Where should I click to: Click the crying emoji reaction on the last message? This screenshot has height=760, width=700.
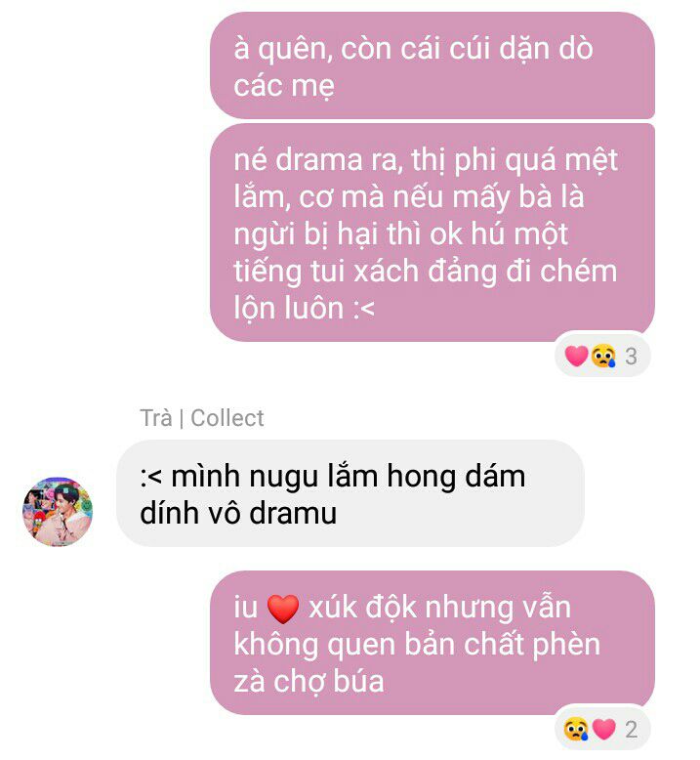575,729
